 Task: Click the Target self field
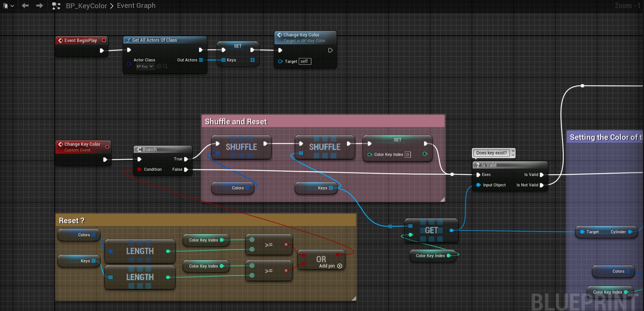click(305, 61)
